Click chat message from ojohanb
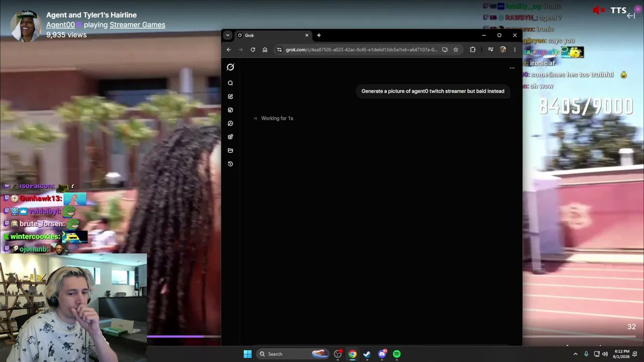Screen dimensions: 644x362 [35, 249]
